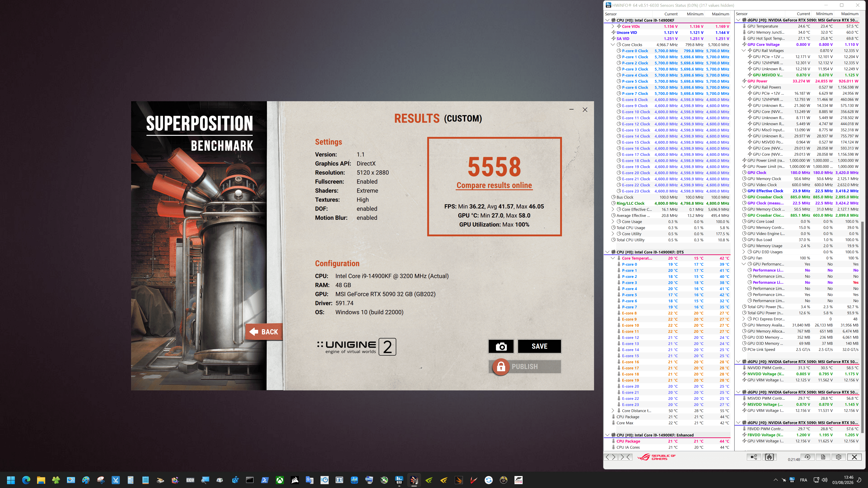Image resolution: width=868 pixels, height=488 pixels.
Task: Open Calculator from the taskbar
Action: (x=130, y=480)
